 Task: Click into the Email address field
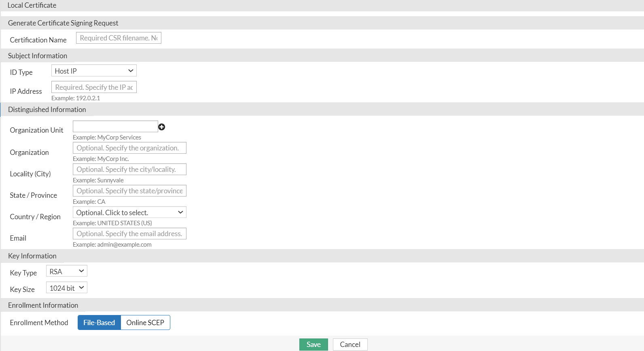pyautogui.click(x=129, y=234)
